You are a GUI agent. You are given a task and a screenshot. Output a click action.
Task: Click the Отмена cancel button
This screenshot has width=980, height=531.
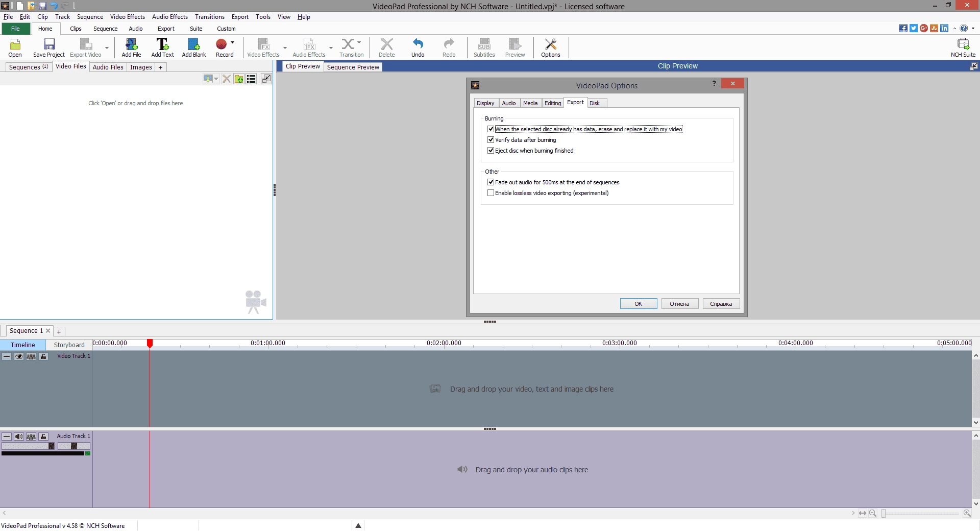(679, 304)
